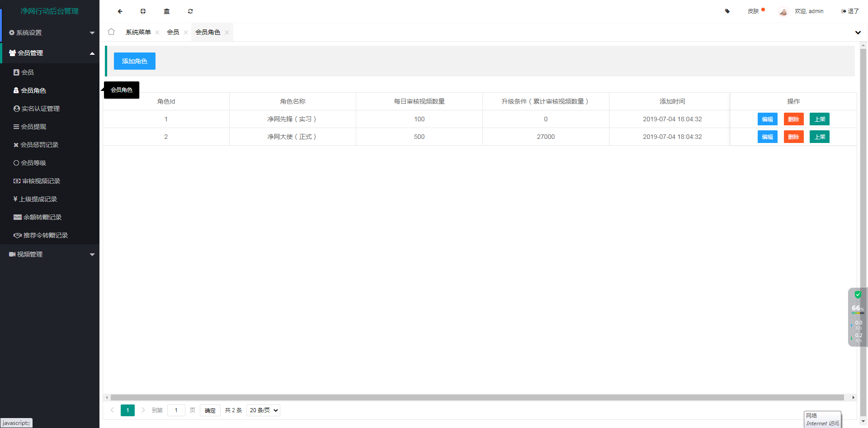Click the previous page arrow in pagination
The height and width of the screenshot is (428, 868).
click(x=112, y=410)
